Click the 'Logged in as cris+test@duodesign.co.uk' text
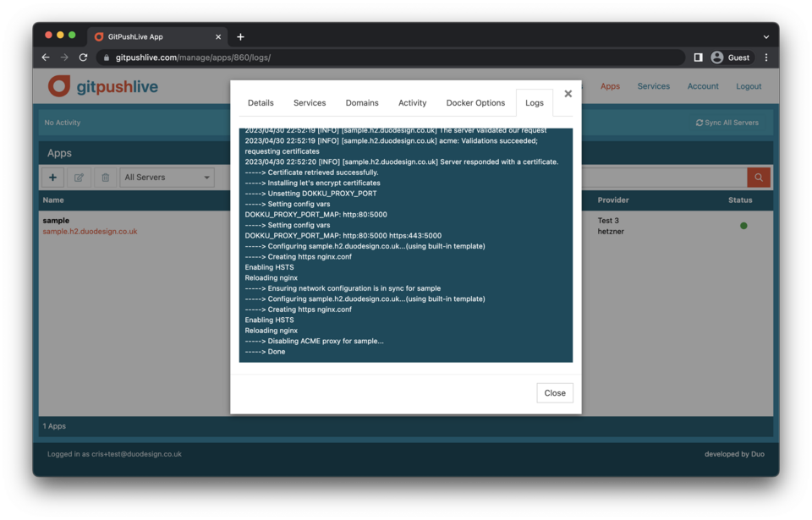 tap(114, 454)
